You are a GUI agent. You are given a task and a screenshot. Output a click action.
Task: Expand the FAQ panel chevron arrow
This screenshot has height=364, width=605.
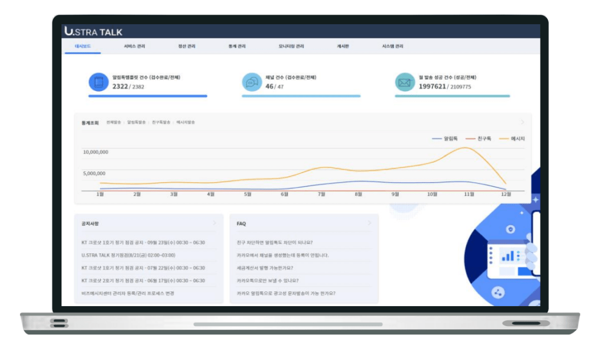point(369,223)
